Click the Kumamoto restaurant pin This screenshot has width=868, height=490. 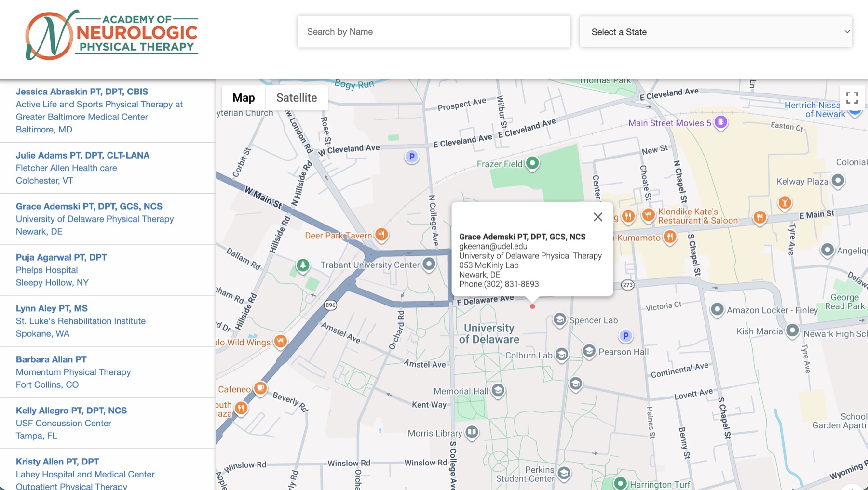click(670, 237)
